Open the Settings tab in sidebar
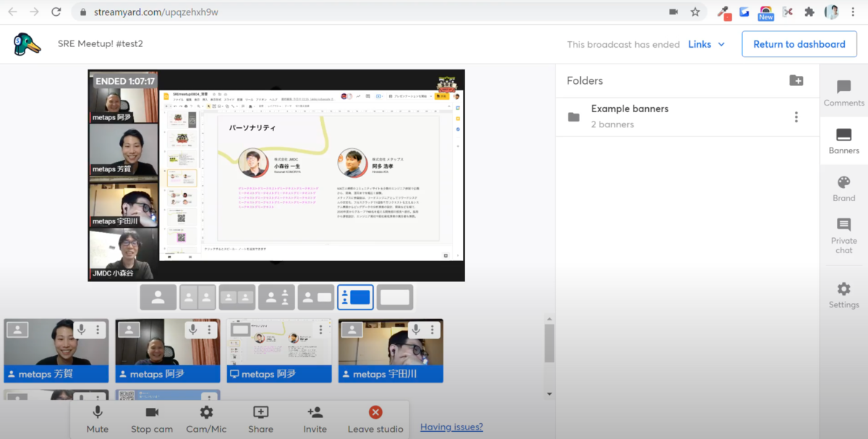 point(843,296)
